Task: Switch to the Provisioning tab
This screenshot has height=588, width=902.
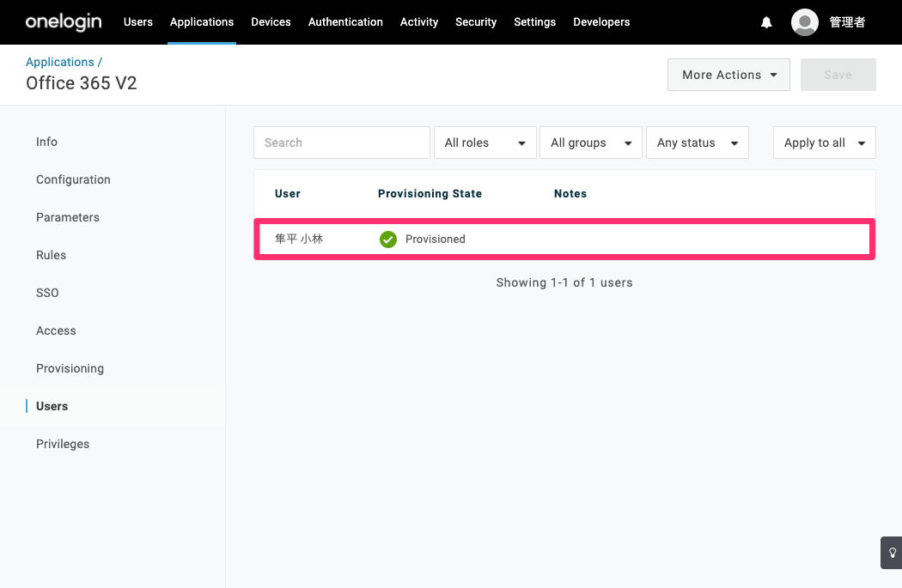Action: coord(70,368)
